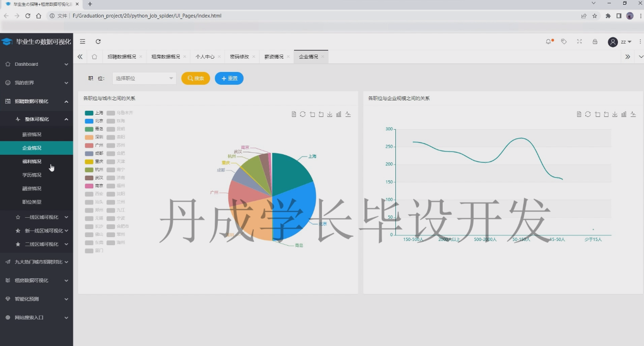This screenshot has height=346, width=644.
Task: Click the fullscreen icon near the avatar
Action: click(x=579, y=42)
